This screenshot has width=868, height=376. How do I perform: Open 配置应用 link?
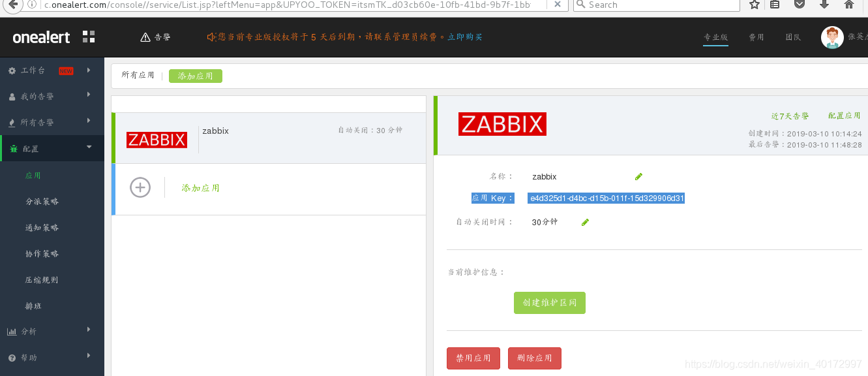[x=845, y=116]
